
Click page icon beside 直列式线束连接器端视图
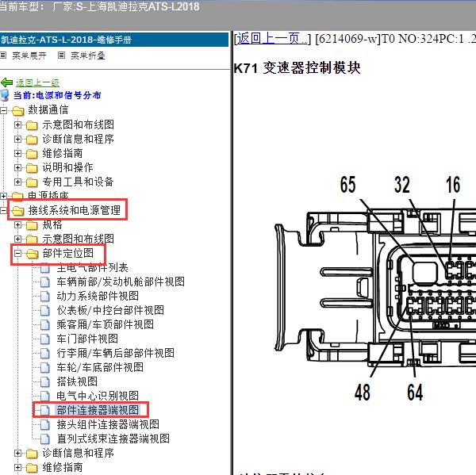(x=45, y=439)
